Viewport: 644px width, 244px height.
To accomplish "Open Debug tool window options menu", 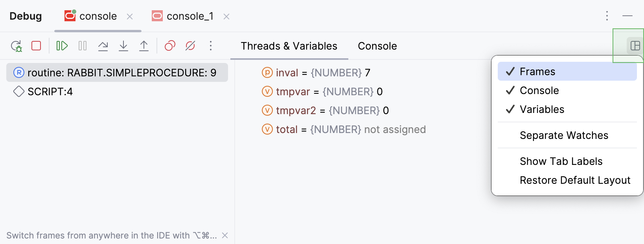I will point(607,16).
